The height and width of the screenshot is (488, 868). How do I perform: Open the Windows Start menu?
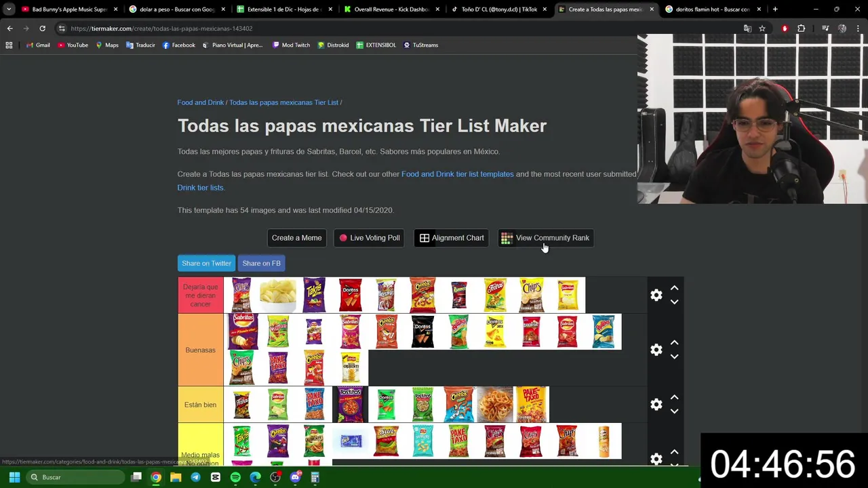click(x=14, y=477)
